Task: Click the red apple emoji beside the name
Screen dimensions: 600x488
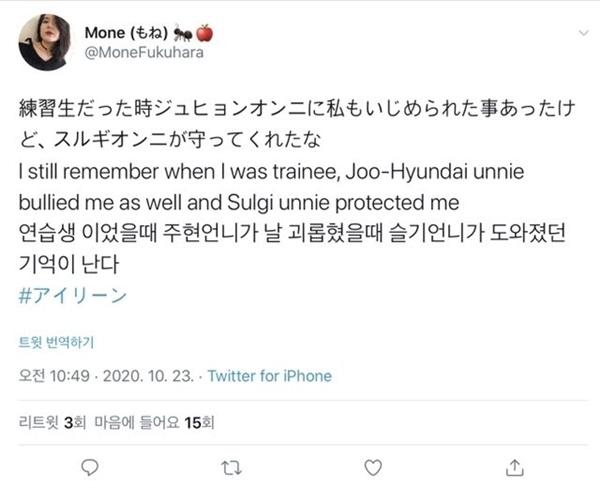Action: 205,33
